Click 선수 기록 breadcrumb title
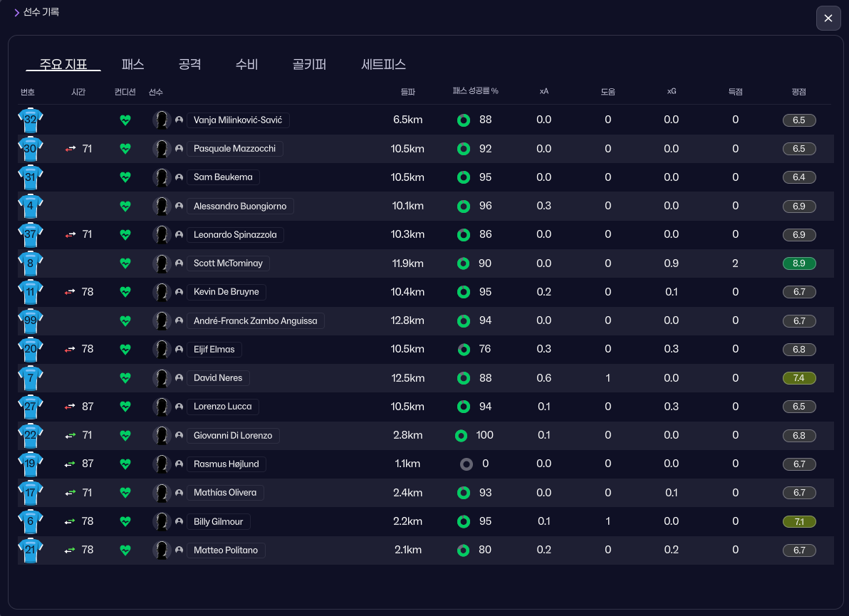Viewport: 849px width, 616px height. [x=41, y=12]
